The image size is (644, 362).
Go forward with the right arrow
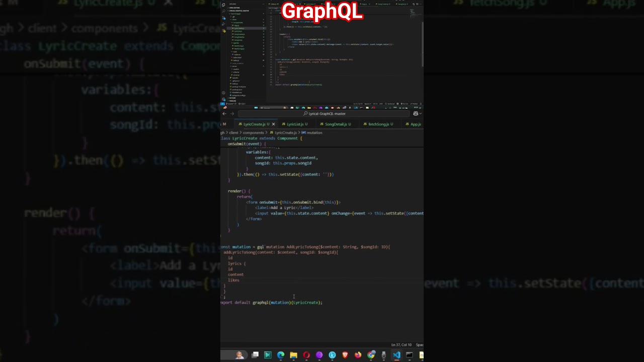[232, 114]
